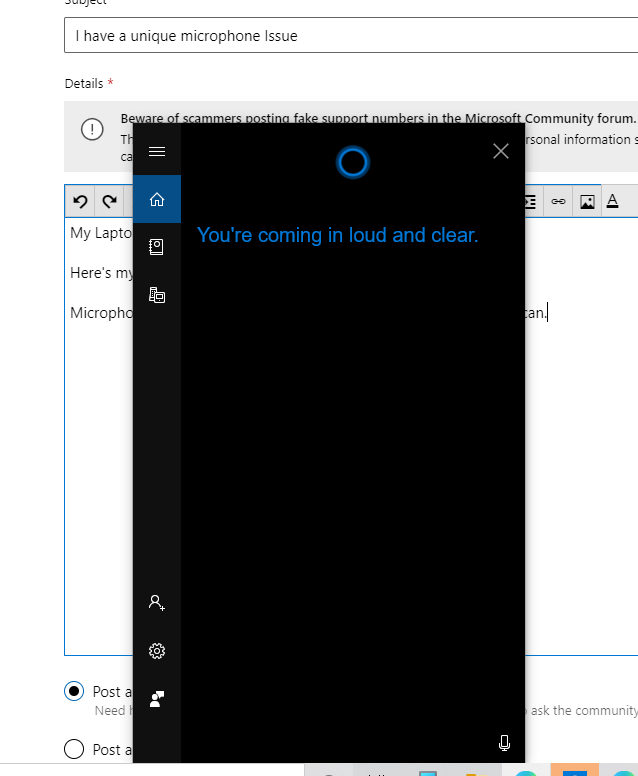Select Cortana Home icon

(x=157, y=199)
